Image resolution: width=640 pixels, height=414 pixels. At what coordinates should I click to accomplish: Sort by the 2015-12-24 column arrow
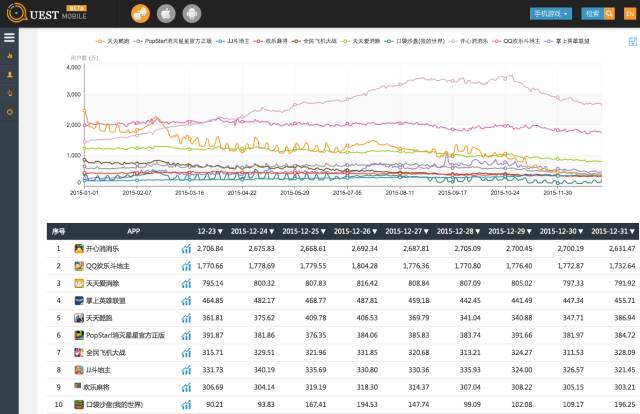[x=271, y=231]
